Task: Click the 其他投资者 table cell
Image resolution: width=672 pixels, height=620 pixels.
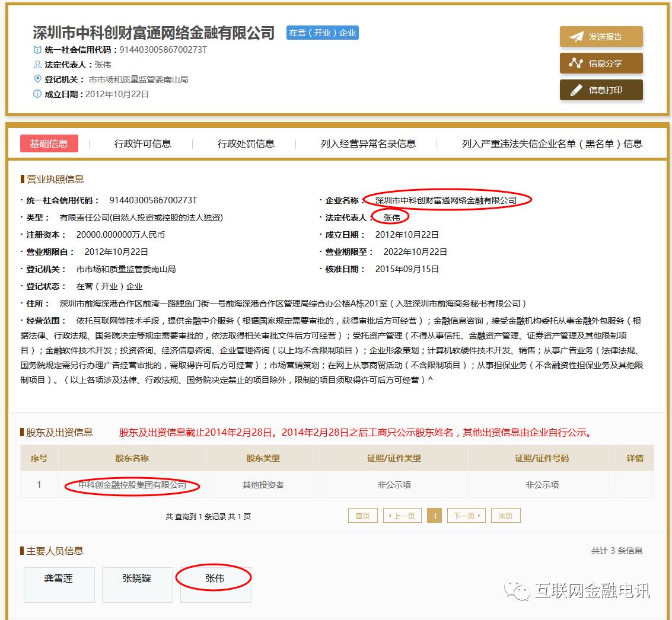Action: pyautogui.click(x=263, y=485)
